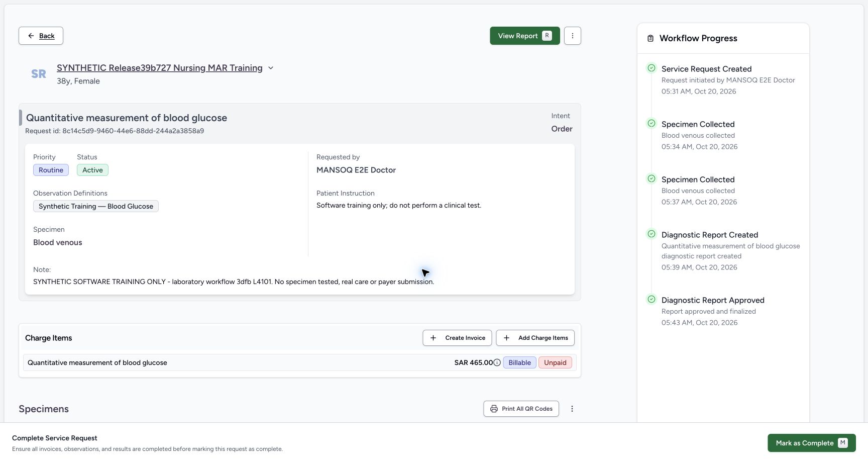868x463 pixels.
Task: Click the Unpaid badge
Action: tap(555, 362)
